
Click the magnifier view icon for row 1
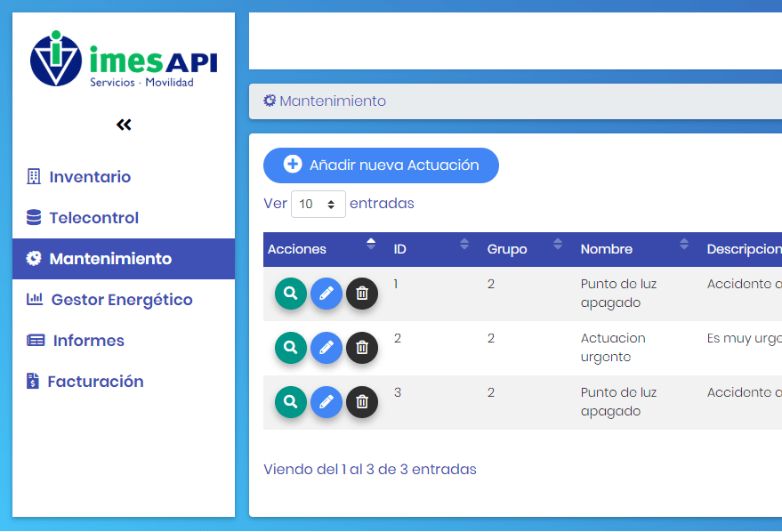click(290, 294)
